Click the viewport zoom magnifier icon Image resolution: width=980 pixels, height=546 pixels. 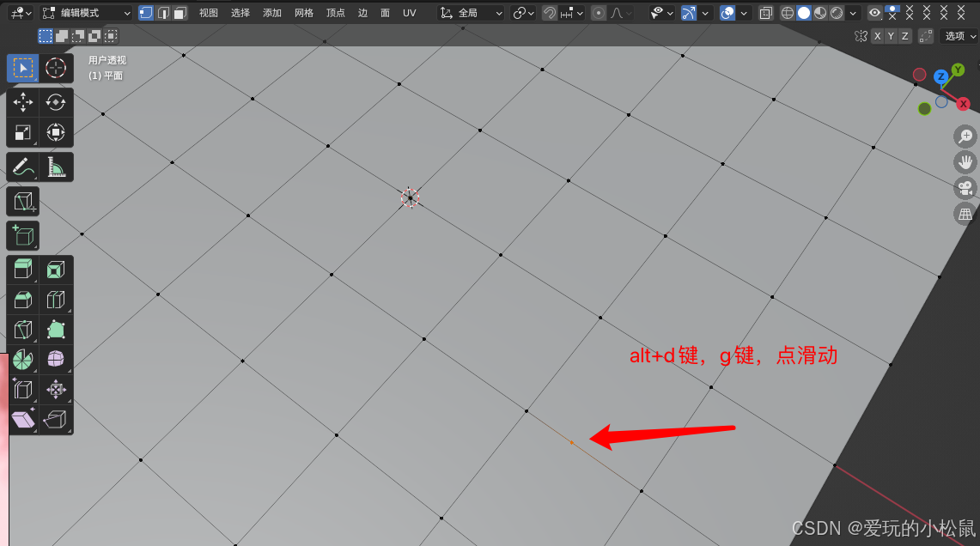(965, 136)
